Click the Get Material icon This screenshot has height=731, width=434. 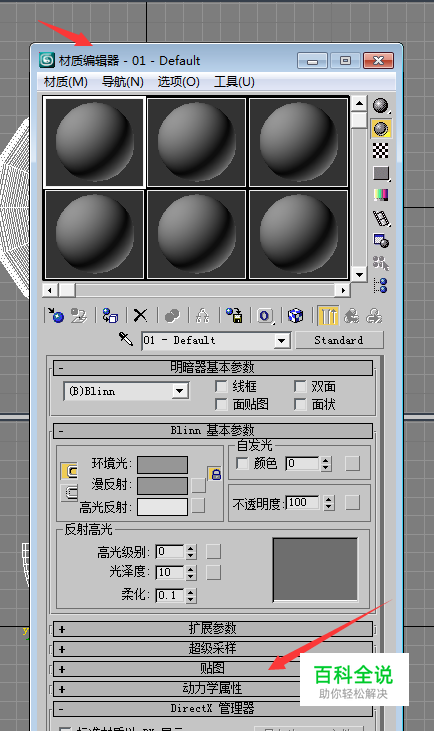coord(56,316)
